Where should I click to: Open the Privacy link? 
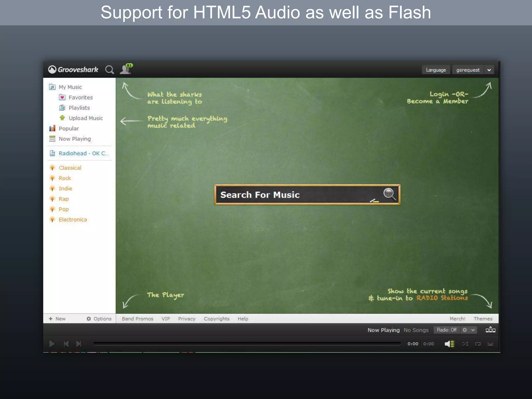tap(187, 319)
